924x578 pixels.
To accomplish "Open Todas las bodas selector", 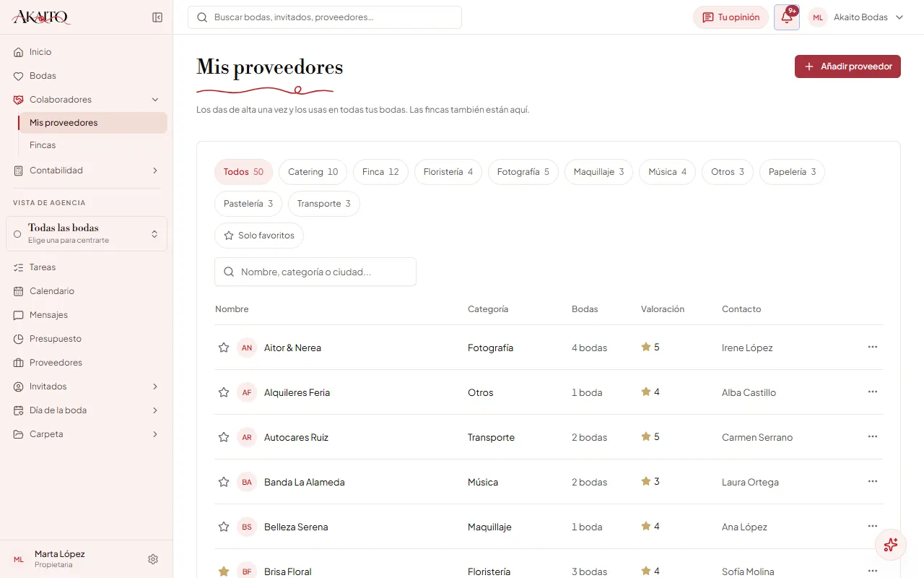I will pyautogui.click(x=87, y=233).
